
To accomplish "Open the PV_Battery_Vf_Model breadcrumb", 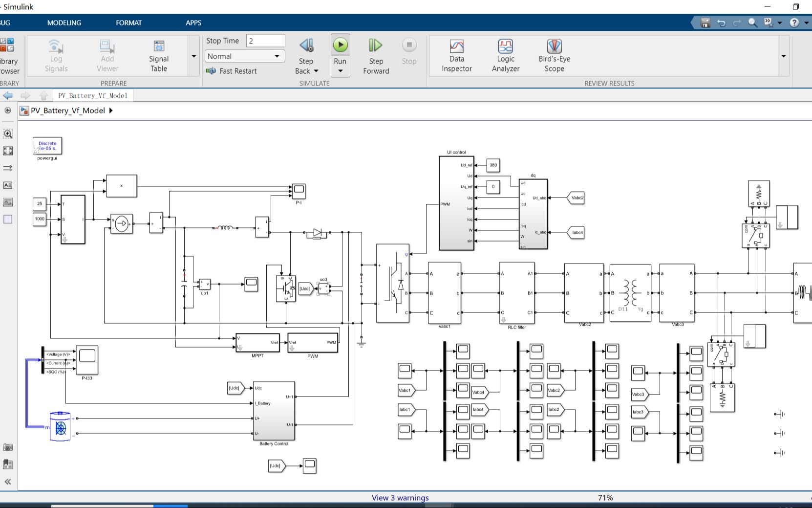I will pyautogui.click(x=67, y=110).
